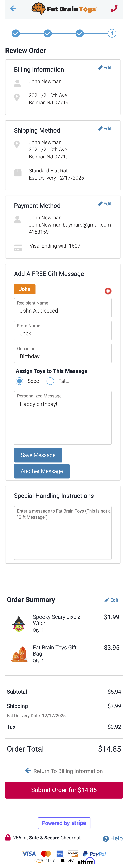Click the completed step 1 checkmark
The height and width of the screenshot is (868, 128).
coord(16,33)
